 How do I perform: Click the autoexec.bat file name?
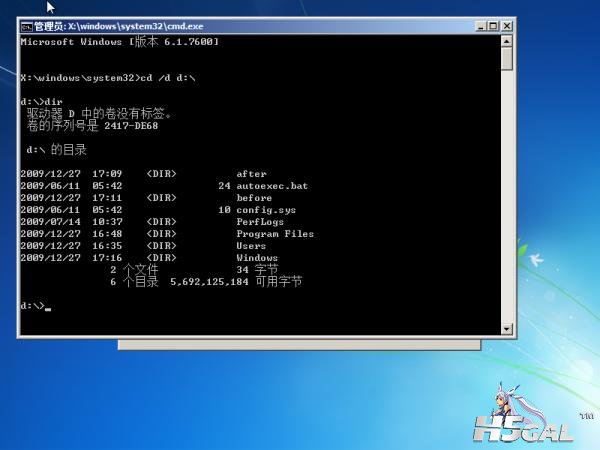pyautogui.click(x=272, y=186)
